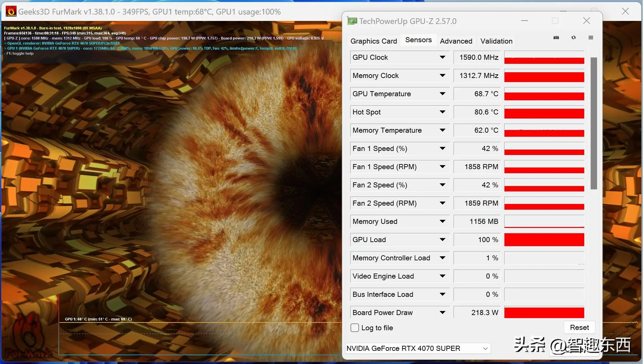Expand the GPU Temperature dropdown arrow
643x364 pixels.
(x=442, y=94)
